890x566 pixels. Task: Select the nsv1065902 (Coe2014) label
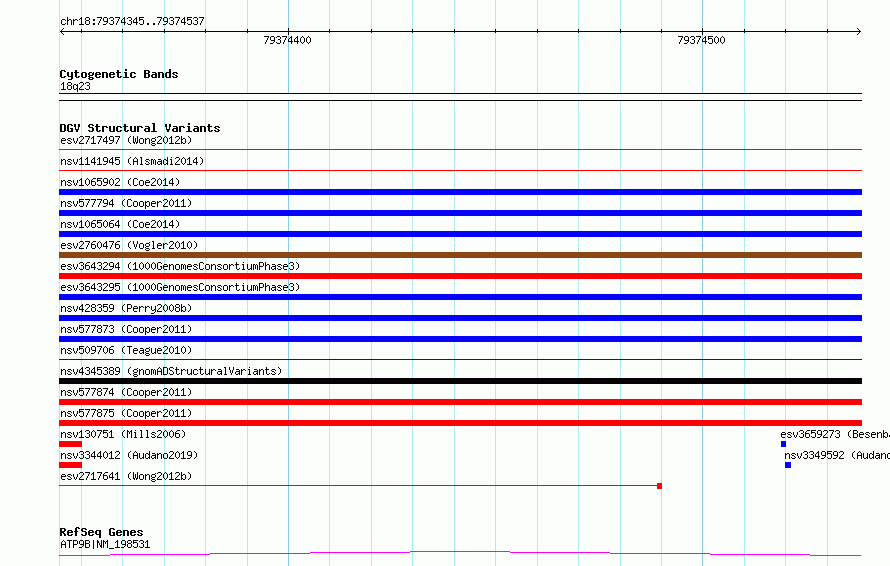(120, 182)
